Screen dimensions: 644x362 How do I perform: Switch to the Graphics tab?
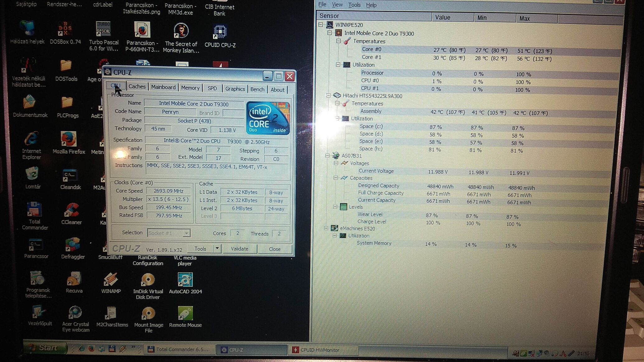(235, 89)
